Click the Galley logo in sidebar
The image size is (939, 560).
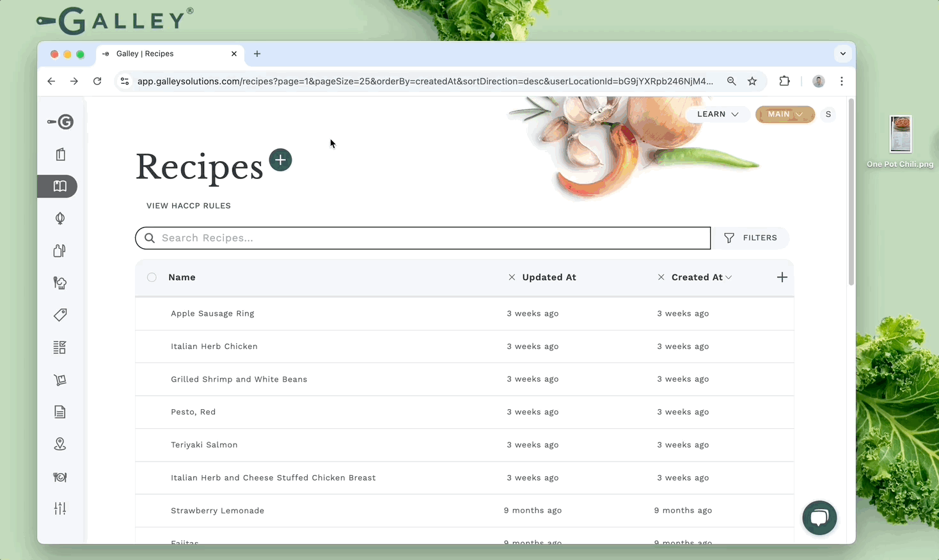coord(61,121)
